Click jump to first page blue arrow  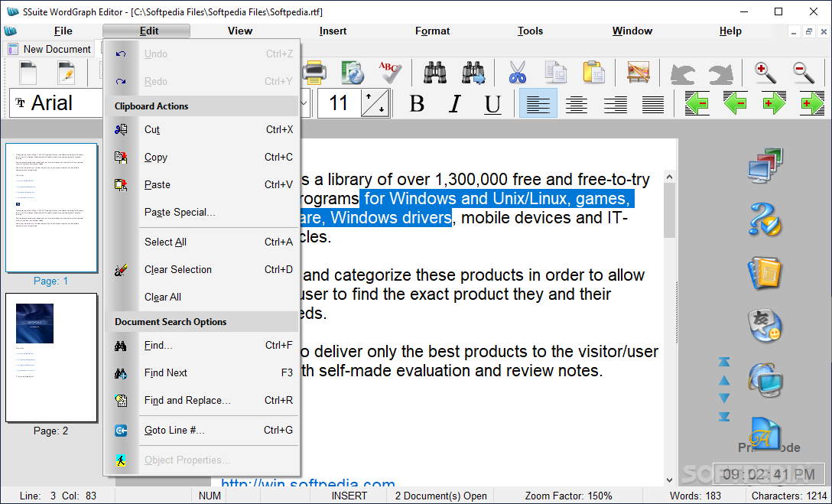pyautogui.click(x=723, y=362)
